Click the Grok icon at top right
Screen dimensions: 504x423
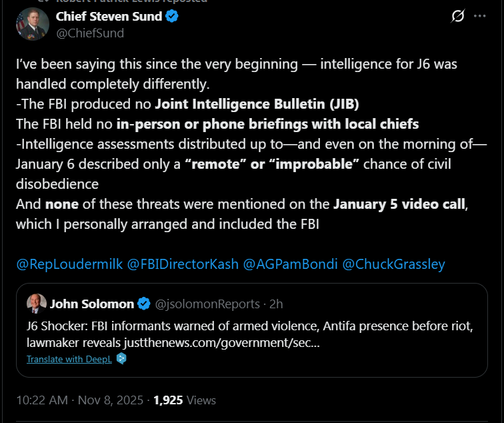pos(458,17)
